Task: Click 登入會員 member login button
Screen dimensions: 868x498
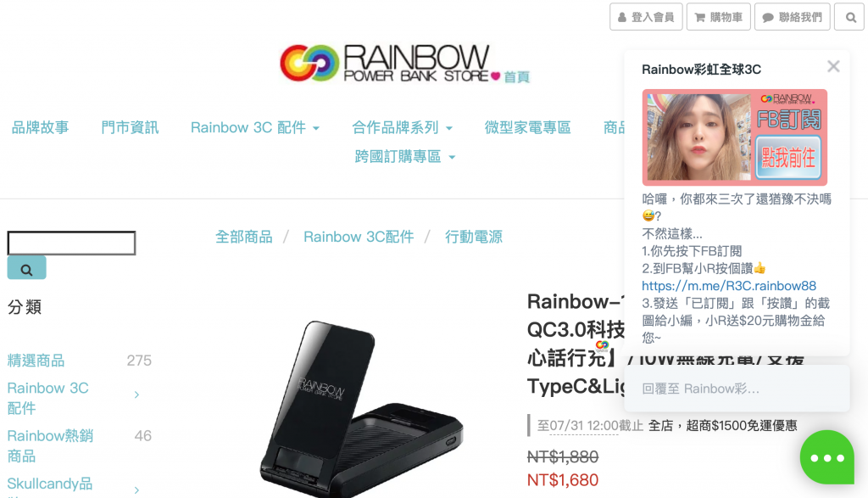Action: 646,17
